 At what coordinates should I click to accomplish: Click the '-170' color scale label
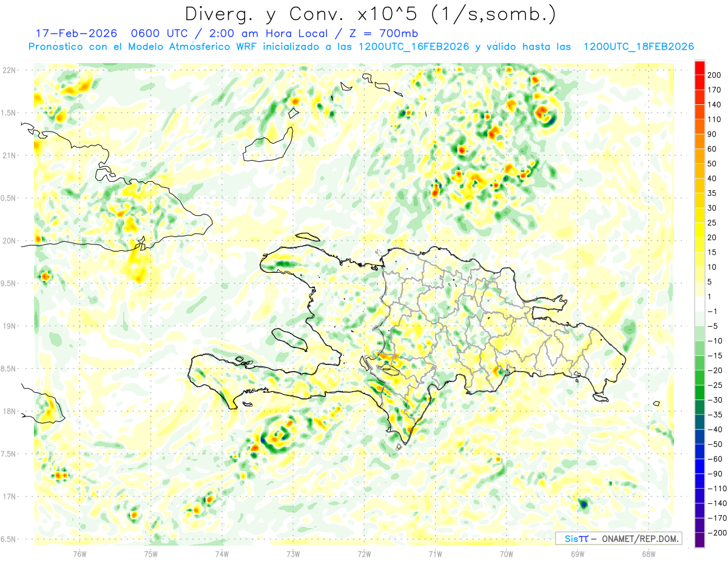pos(718,518)
